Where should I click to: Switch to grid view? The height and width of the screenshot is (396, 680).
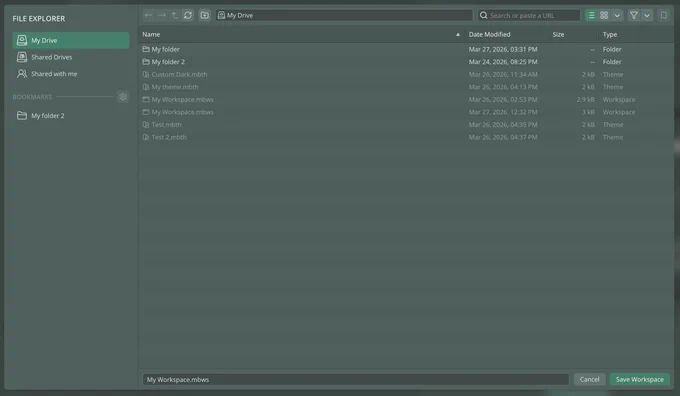(604, 16)
